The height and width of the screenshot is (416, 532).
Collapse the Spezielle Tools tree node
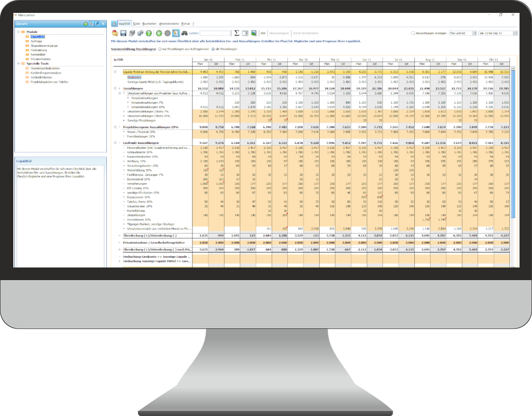18,64
